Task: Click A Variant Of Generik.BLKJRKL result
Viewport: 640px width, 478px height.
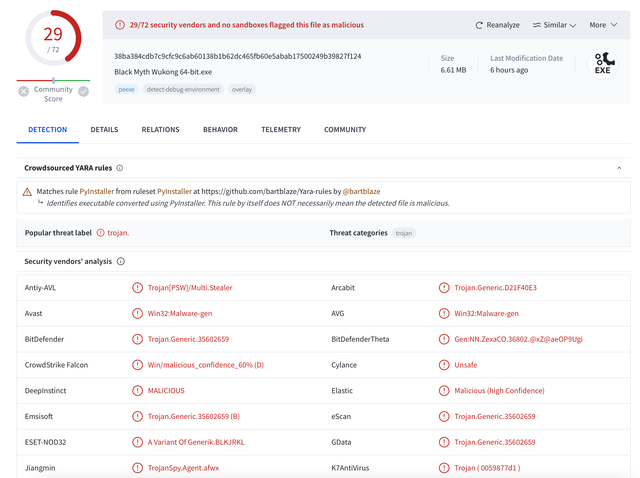Action: [x=196, y=442]
